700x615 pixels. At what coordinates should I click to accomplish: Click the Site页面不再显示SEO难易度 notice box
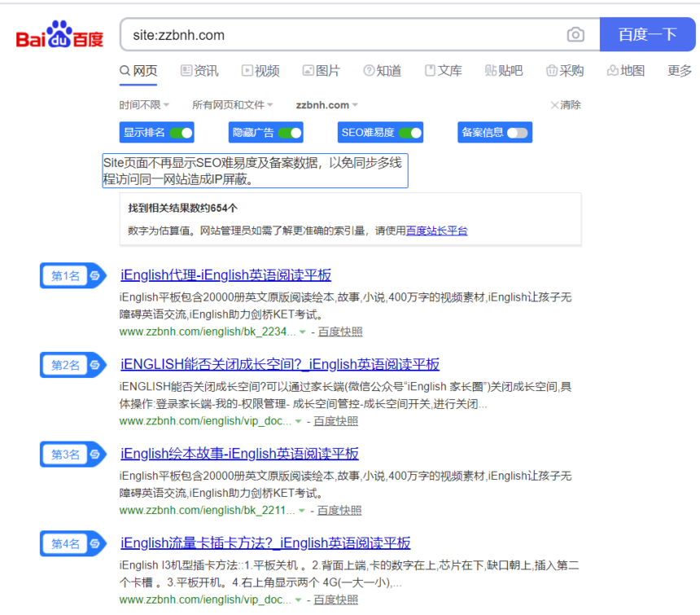[x=255, y=170]
